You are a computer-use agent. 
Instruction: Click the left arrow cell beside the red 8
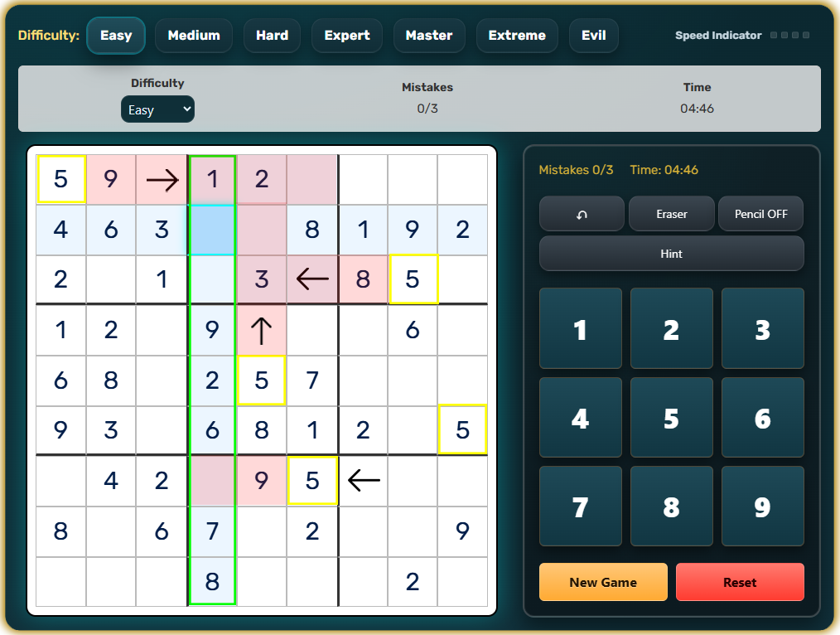[311, 279]
